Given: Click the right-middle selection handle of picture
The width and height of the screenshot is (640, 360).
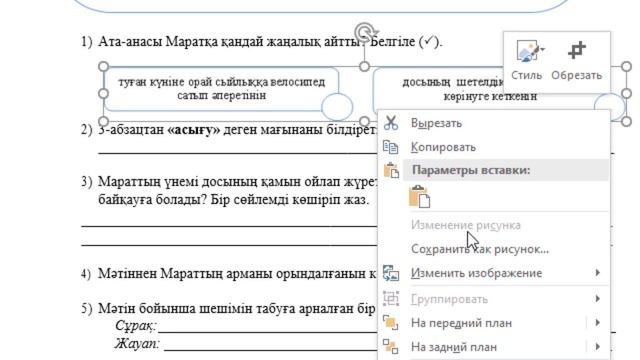Looking at the screenshot, I should 627,93.
